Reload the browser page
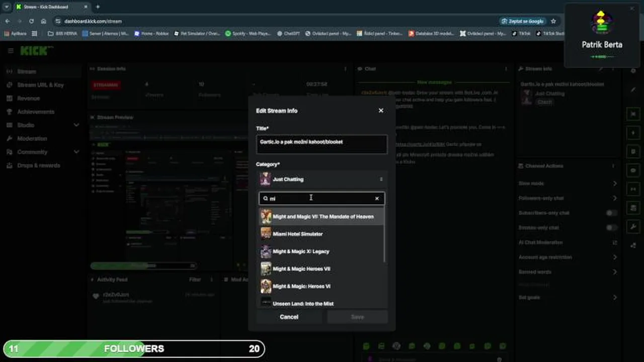Image resolution: width=644 pixels, height=362 pixels. [32, 21]
